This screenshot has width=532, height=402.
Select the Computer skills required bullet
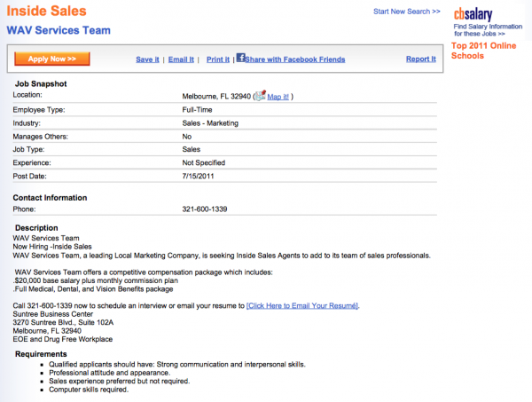click(89, 390)
